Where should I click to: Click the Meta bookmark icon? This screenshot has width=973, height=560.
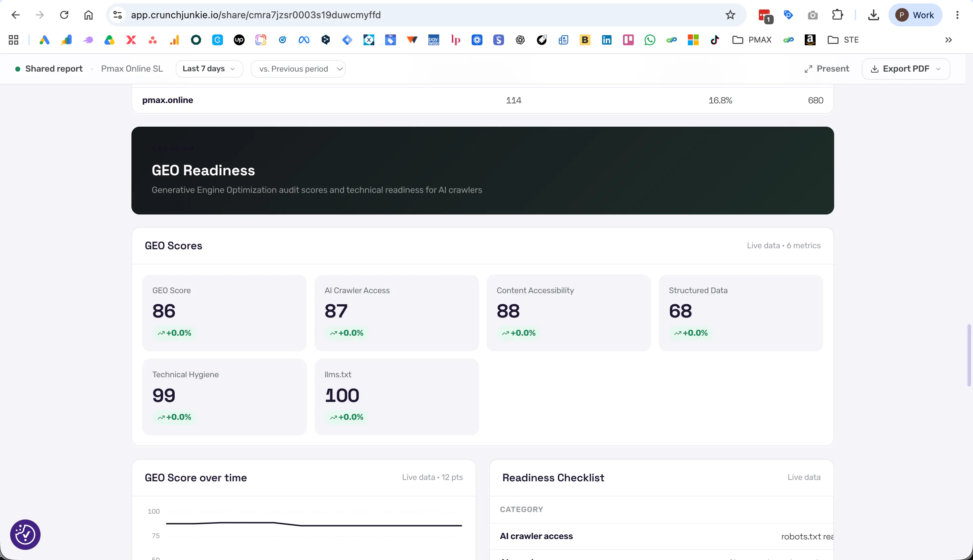pos(304,40)
